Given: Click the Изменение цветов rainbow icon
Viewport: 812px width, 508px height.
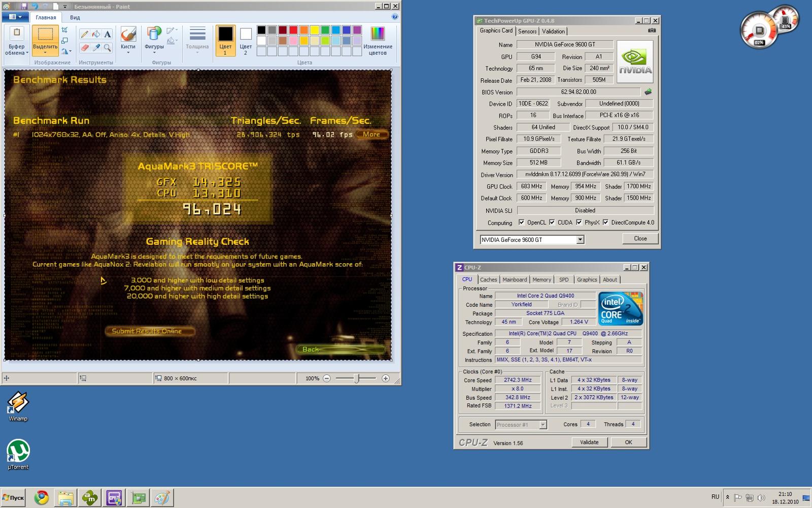Looking at the screenshot, I should pyautogui.click(x=378, y=34).
